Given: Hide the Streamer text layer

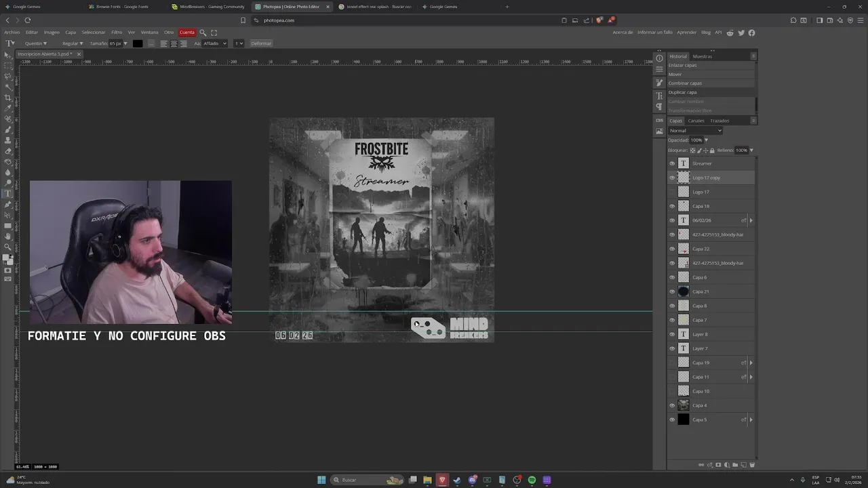Looking at the screenshot, I should coord(672,163).
